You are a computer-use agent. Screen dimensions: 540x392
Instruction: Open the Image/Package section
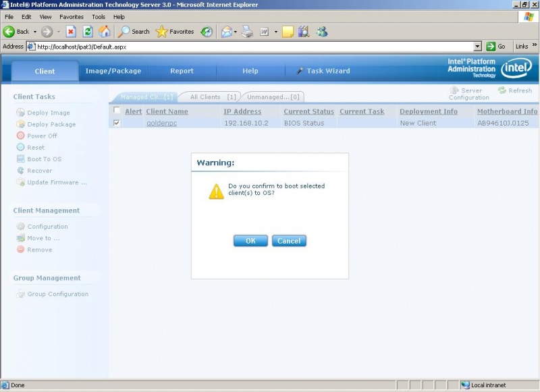[115, 69]
